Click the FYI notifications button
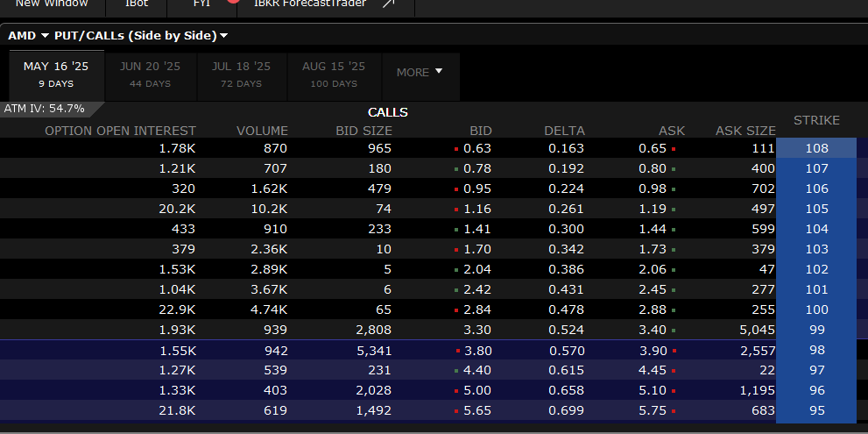This screenshot has height=434, width=868. 201,4
